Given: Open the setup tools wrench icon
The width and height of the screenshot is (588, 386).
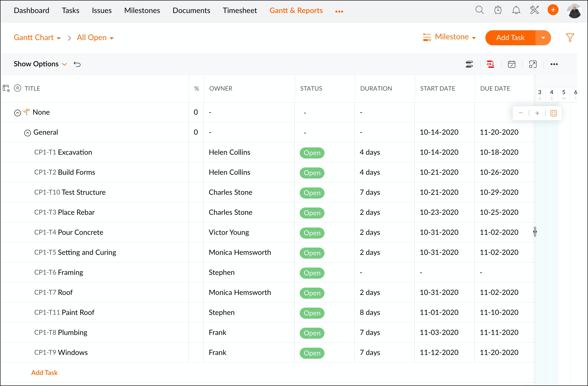Looking at the screenshot, I should 534,10.
